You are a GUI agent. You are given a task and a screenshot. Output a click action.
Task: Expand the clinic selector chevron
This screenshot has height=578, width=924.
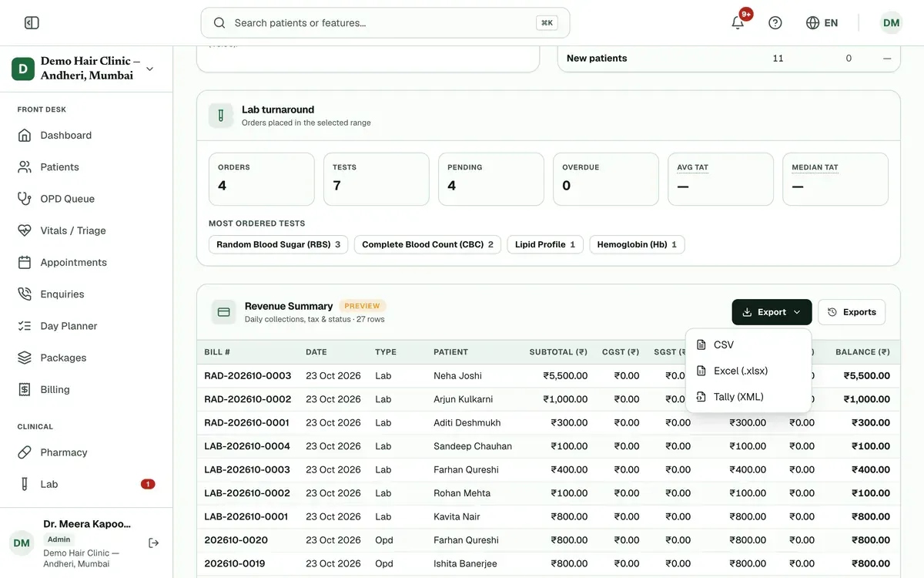click(x=149, y=69)
